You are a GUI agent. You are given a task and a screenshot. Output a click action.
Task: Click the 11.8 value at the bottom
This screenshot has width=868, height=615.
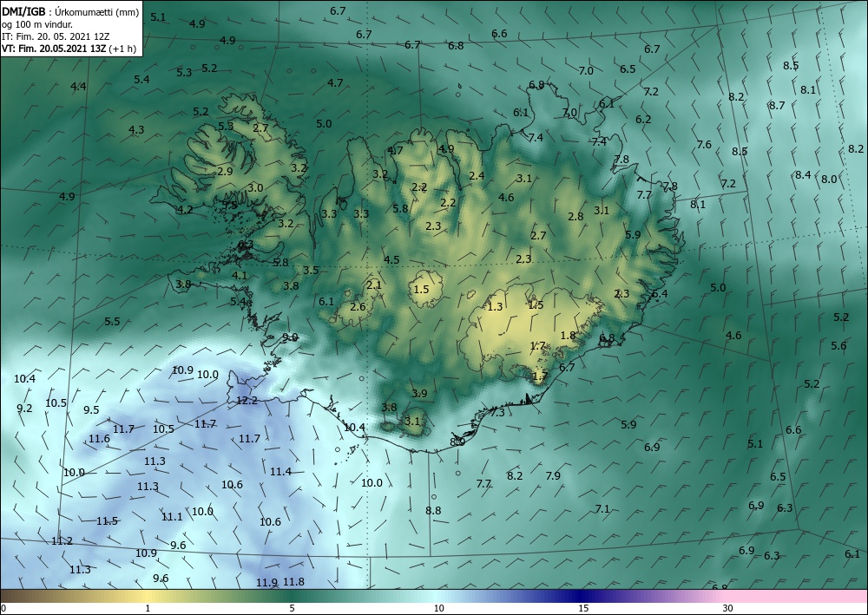(x=293, y=581)
